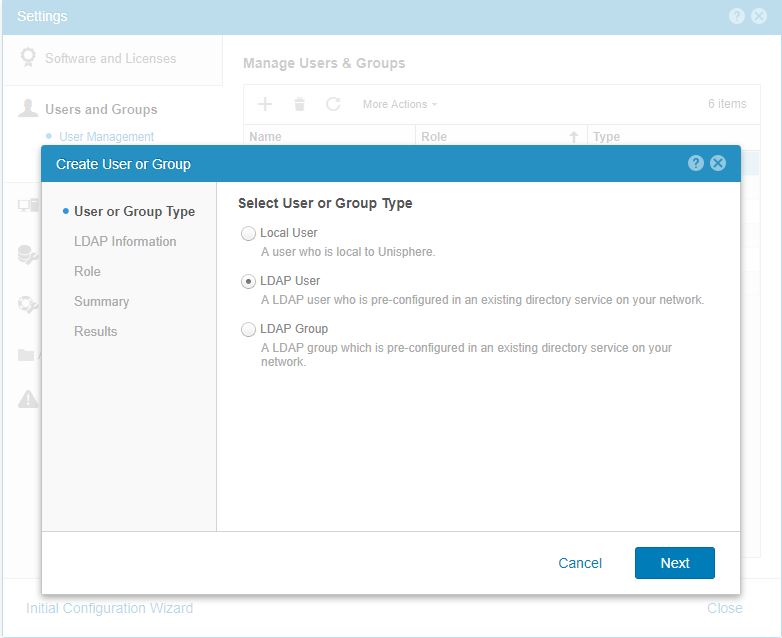The height and width of the screenshot is (638, 782).
Task: Click the Cancel link
Action: 580,563
